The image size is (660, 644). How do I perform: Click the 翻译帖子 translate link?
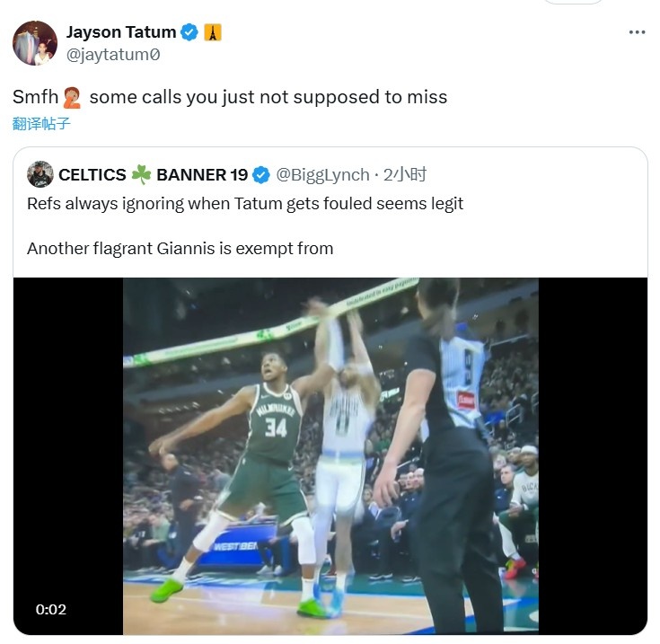coord(41,123)
